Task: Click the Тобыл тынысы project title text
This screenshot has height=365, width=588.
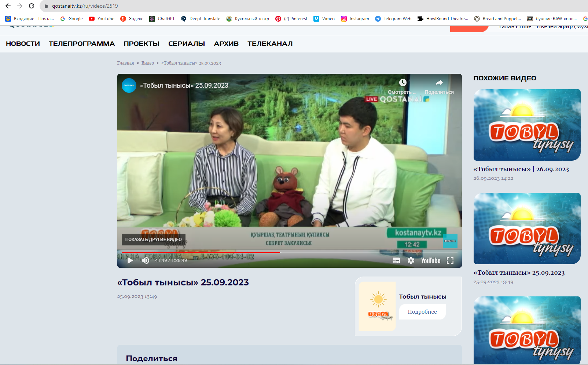Action: [x=423, y=297]
